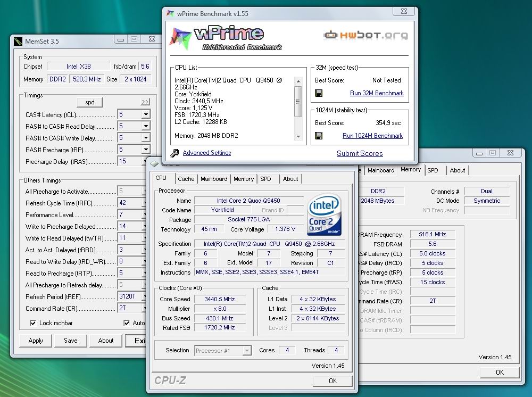Click OK in the rear CPU-Z window
Image resolution: width=532 pixels, height=397 pixels.
point(500,372)
